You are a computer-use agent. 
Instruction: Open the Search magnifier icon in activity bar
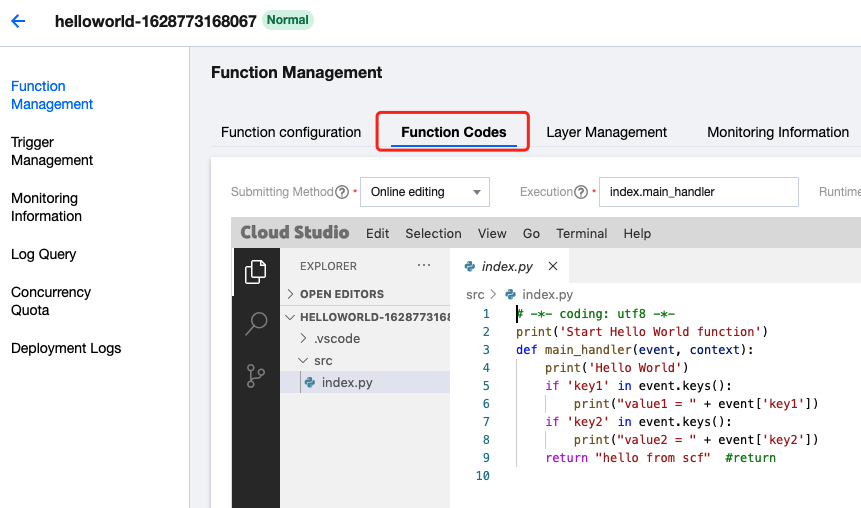[256, 323]
